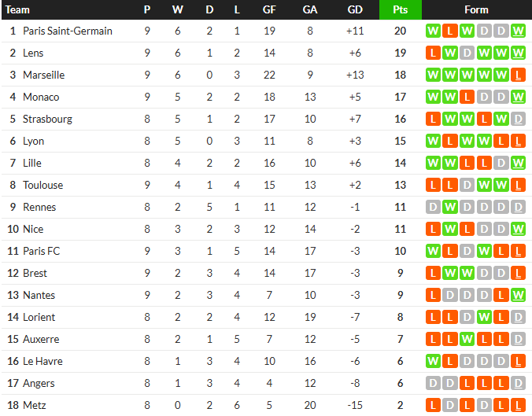Click Nantes's latest green W form badge
Screen dimensions: 532x416
(518, 296)
